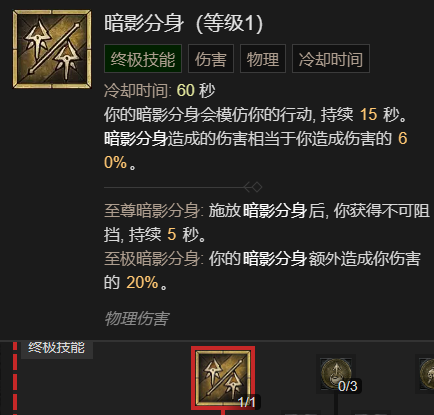Click the 至极暗影分身 upgrade name

152,259
